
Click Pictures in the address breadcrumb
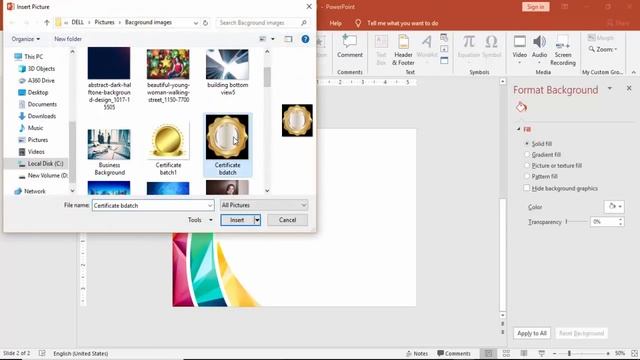[104, 22]
